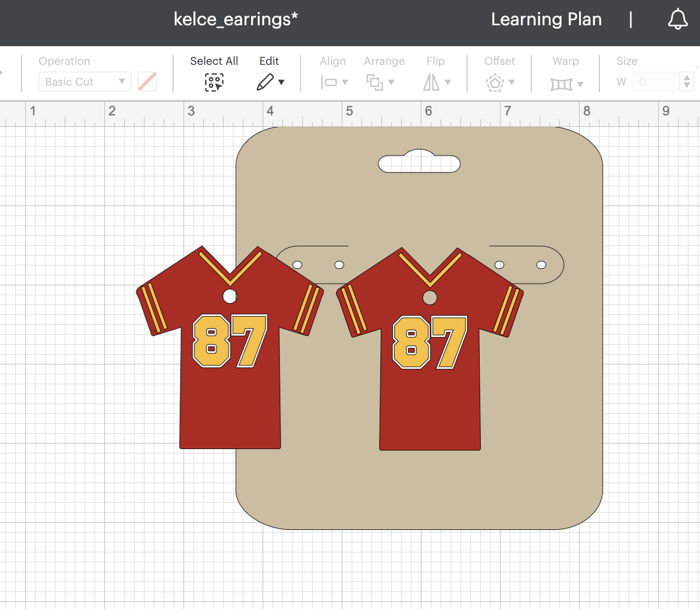Click the Flip mirror icon
The width and height of the screenshot is (700, 609).
[431, 82]
